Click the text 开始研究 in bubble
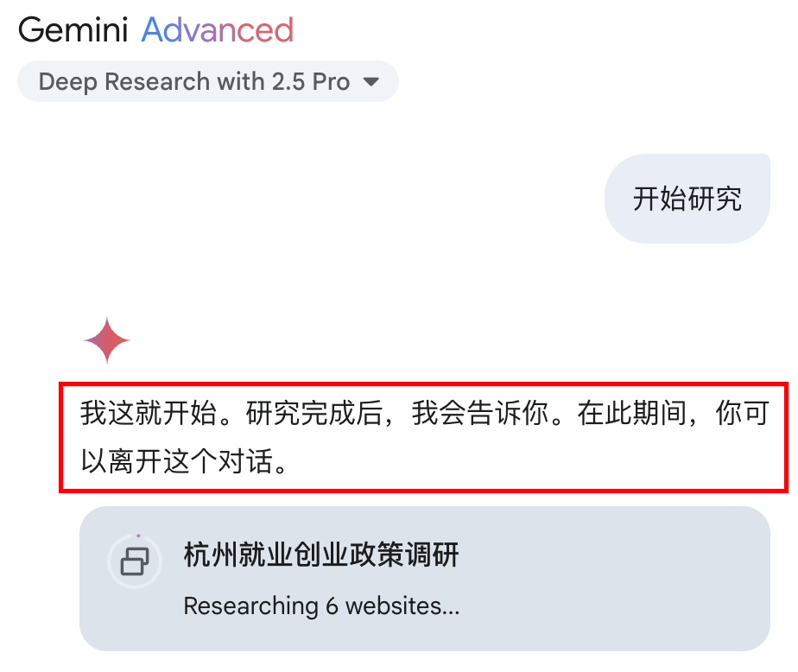Image resolution: width=798 pixels, height=672 pixels. tap(687, 199)
